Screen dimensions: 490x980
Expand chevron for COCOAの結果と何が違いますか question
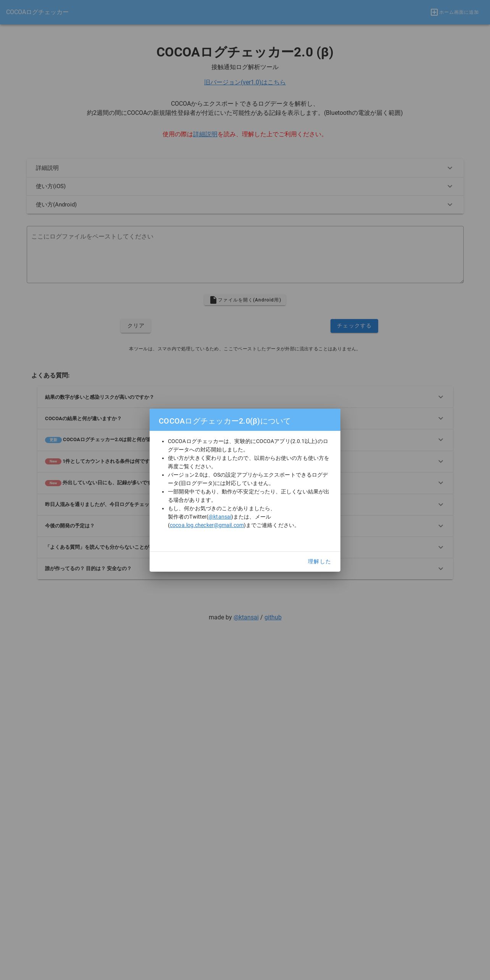[441, 418]
